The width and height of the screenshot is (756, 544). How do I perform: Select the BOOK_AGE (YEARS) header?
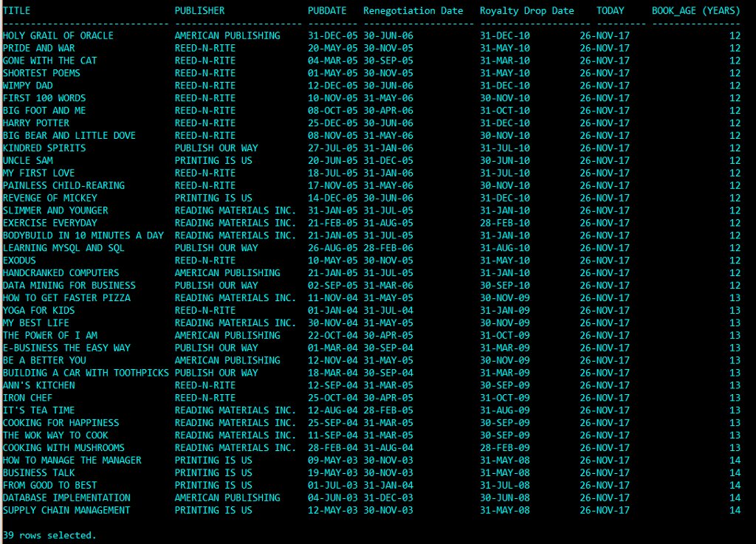pyautogui.click(x=695, y=10)
